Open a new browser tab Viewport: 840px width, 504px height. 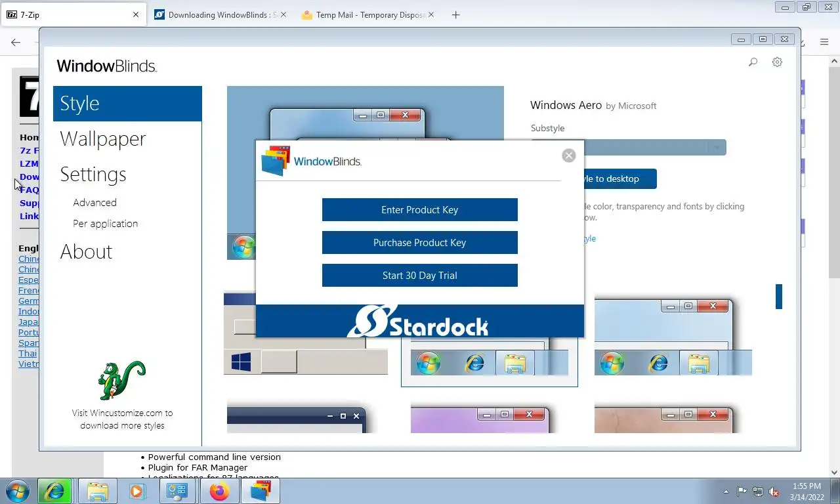[x=456, y=14]
